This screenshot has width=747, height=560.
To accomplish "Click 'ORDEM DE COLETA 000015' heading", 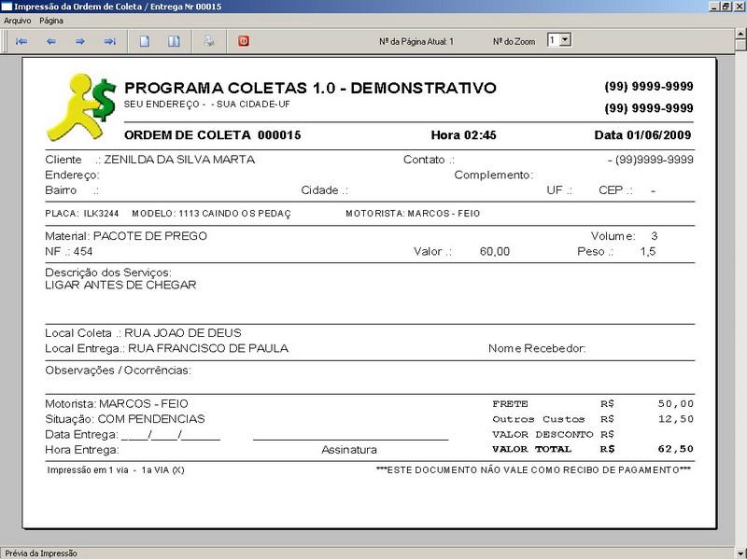I will point(213,135).
